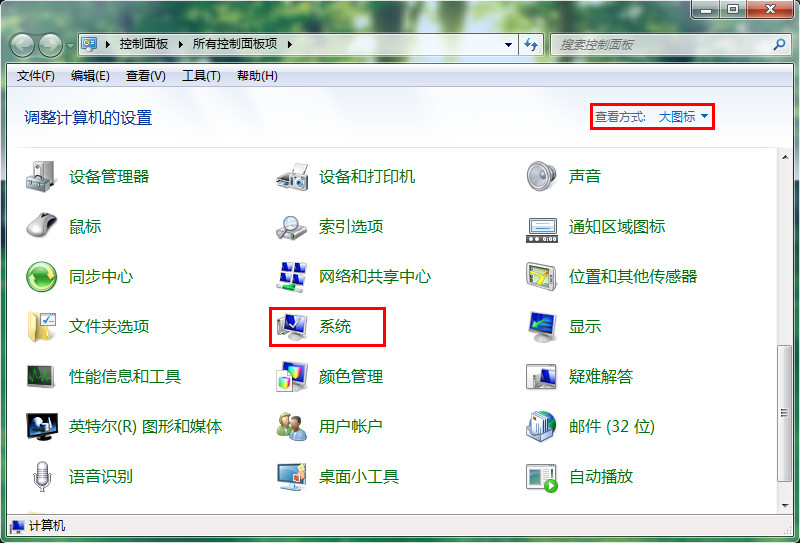Open the 工具(T) menu
The width and height of the screenshot is (800, 543).
(x=201, y=76)
